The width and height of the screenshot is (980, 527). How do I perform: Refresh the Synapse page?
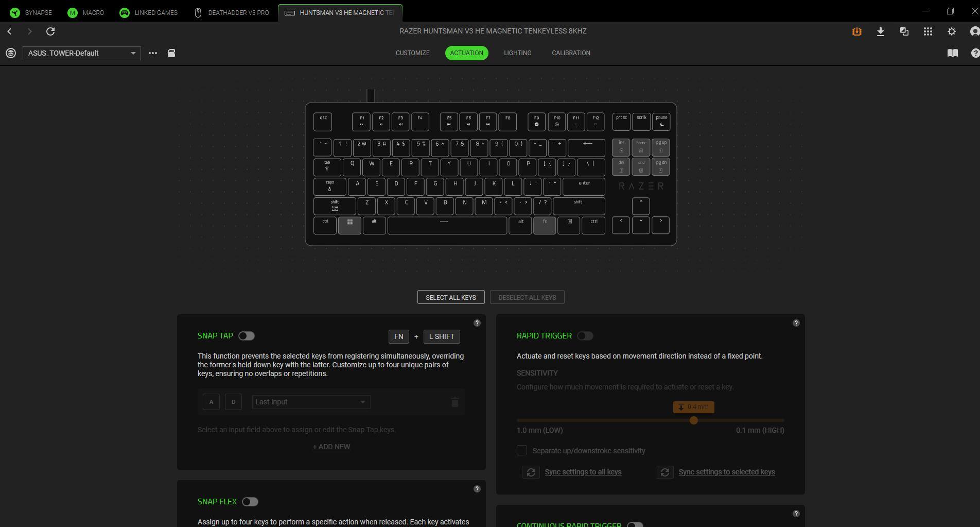point(50,31)
